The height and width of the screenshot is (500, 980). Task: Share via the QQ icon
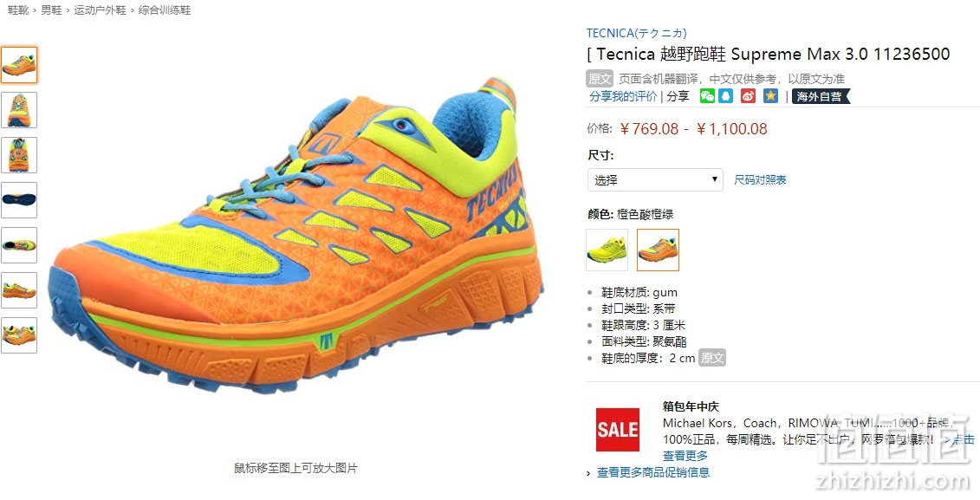coord(725,95)
